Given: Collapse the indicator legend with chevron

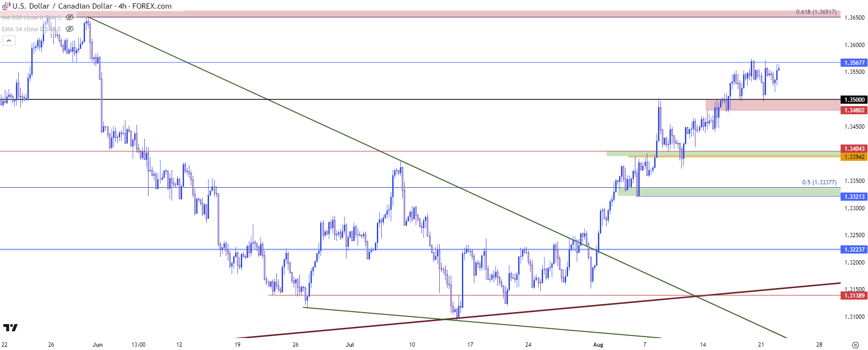Looking at the screenshot, I should pyautogui.click(x=9, y=41).
